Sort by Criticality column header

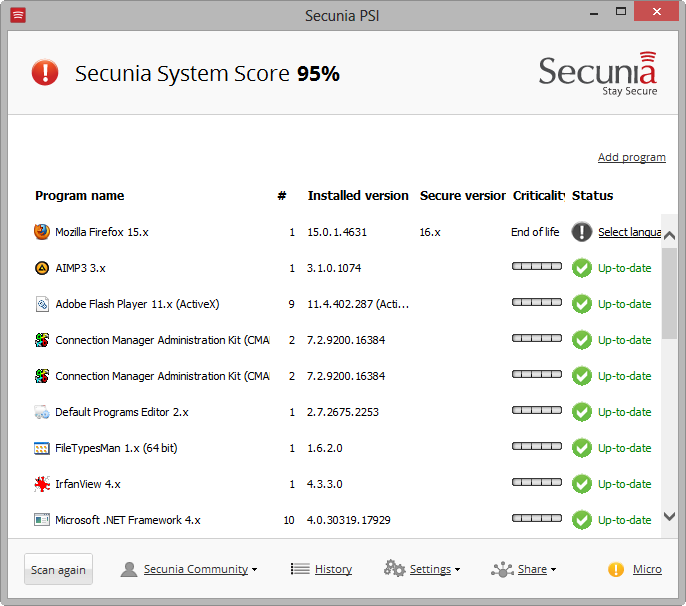point(539,196)
